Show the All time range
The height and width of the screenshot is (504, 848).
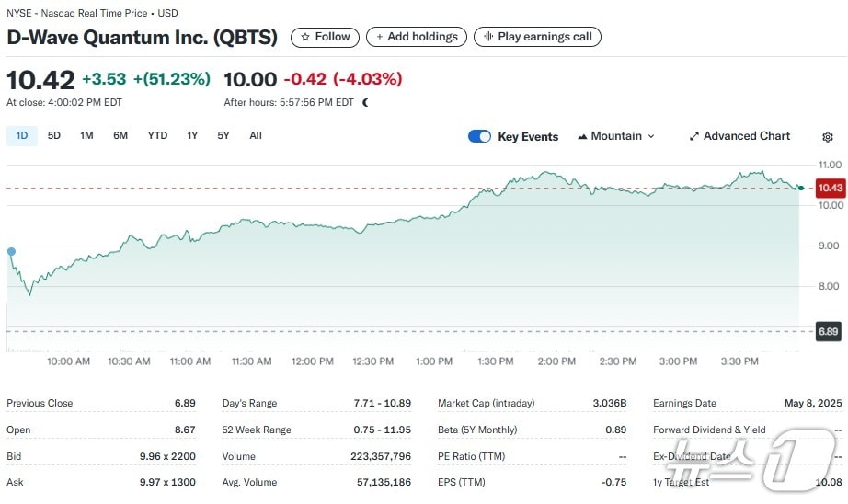pos(256,136)
